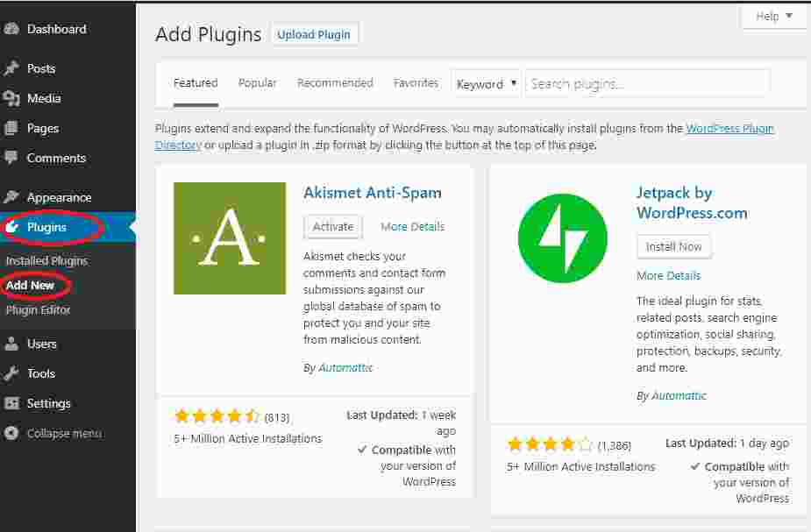Image resolution: width=811 pixels, height=532 pixels.
Task: Open the Dashboard menu item
Action: click(x=56, y=29)
